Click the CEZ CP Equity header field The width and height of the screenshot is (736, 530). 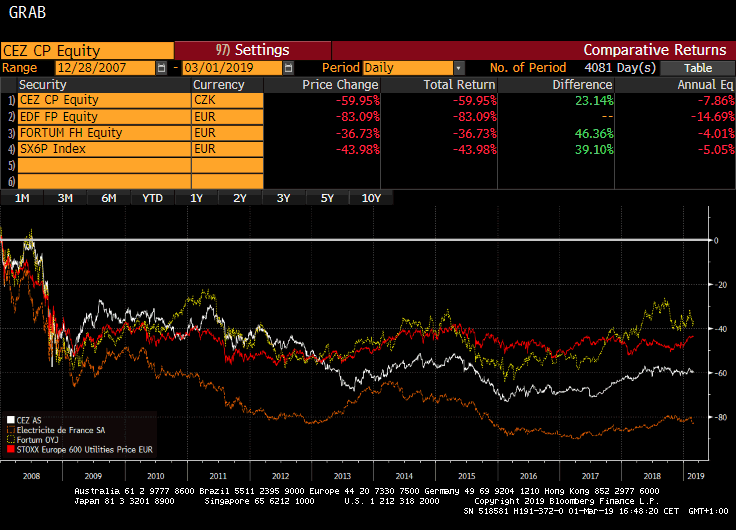87,51
